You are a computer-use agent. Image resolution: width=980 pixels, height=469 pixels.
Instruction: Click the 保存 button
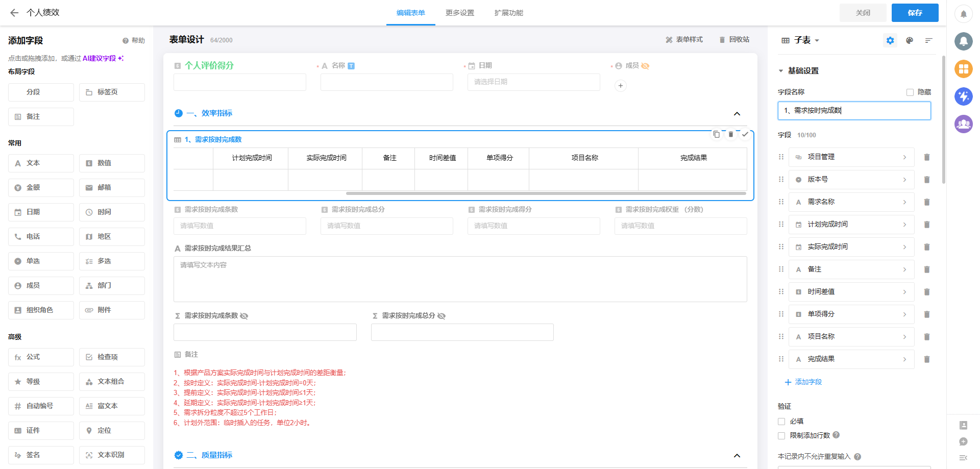click(x=915, y=13)
